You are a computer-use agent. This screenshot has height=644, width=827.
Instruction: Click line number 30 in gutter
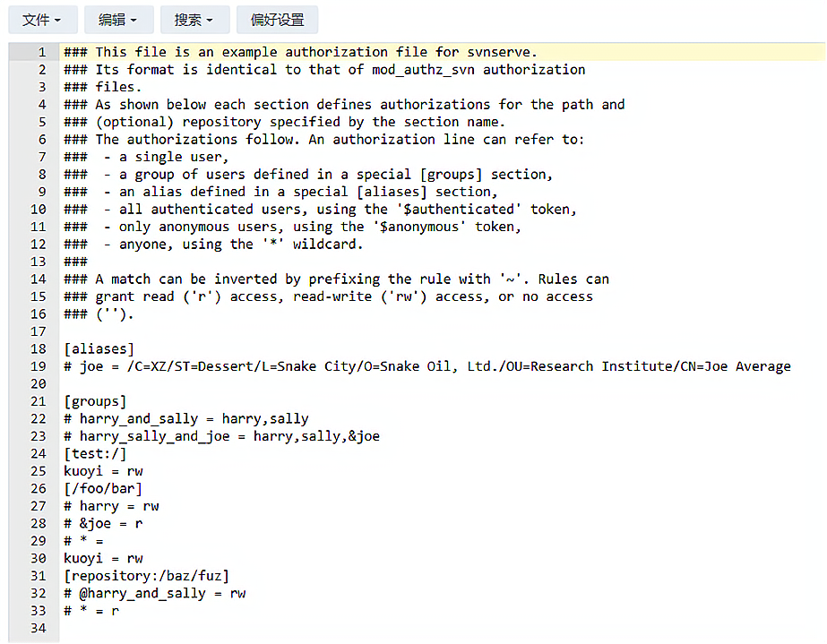point(39,559)
